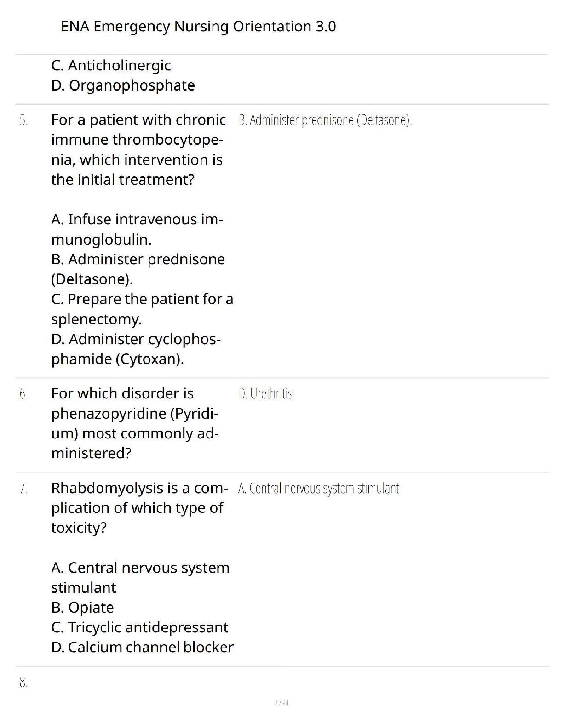
Task: Click the ENA Emergency Nursing Orientation 3.0 title
Action: [x=198, y=27]
